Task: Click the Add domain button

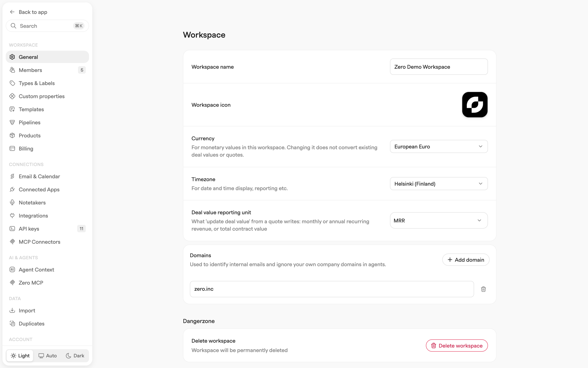Action: coord(465,260)
